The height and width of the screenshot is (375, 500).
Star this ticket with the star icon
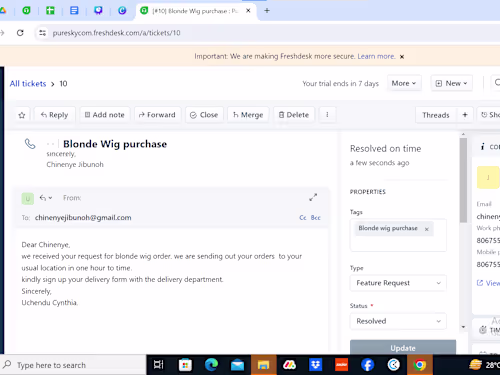tap(22, 115)
